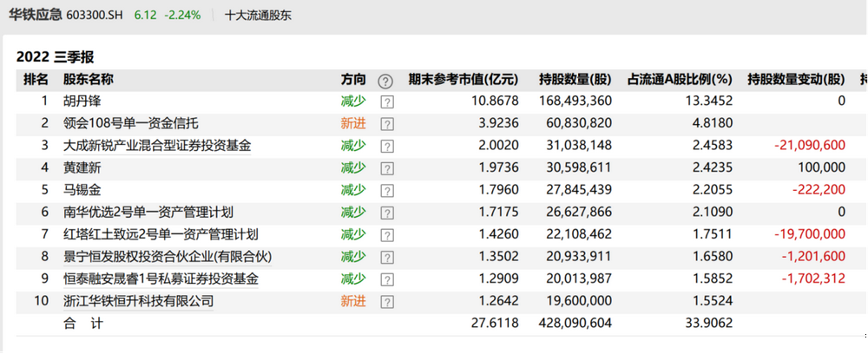The height and width of the screenshot is (354, 868).
Task: Click the question icon in 南华优选2号 row
Action: click(387, 213)
